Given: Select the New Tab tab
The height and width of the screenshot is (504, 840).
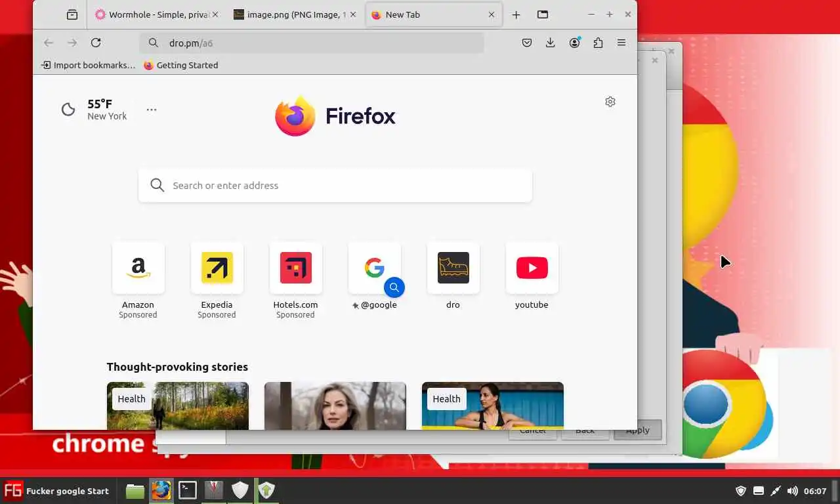Looking at the screenshot, I should [x=433, y=14].
